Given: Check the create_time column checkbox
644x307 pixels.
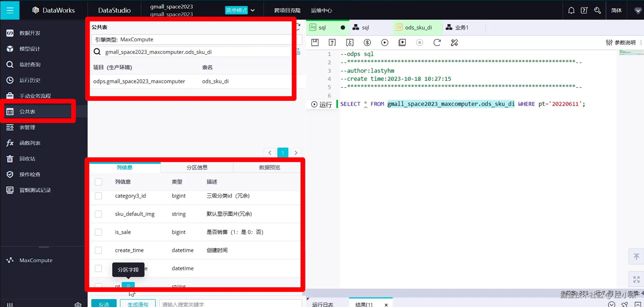Looking at the screenshot, I should (x=98, y=250).
